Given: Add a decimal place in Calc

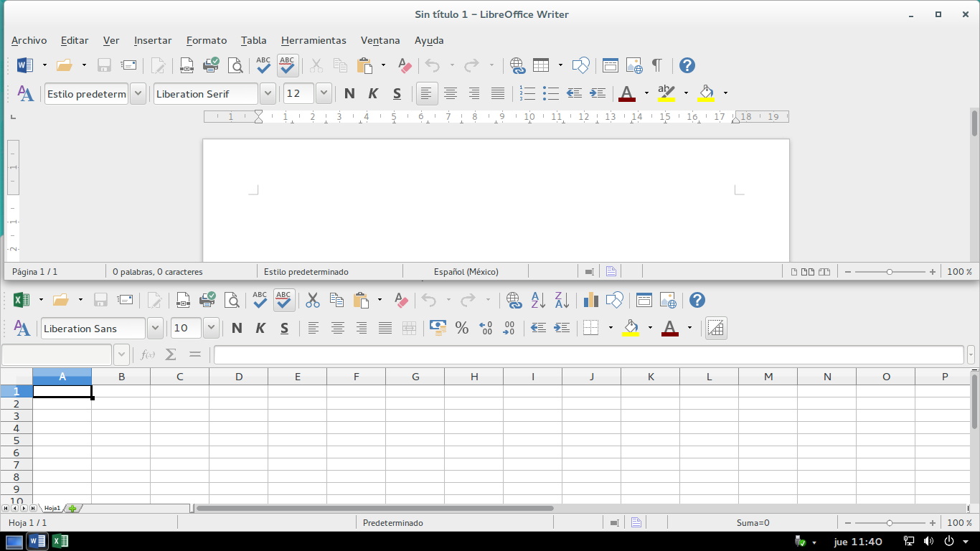Looking at the screenshot, I should click(486, 328).
